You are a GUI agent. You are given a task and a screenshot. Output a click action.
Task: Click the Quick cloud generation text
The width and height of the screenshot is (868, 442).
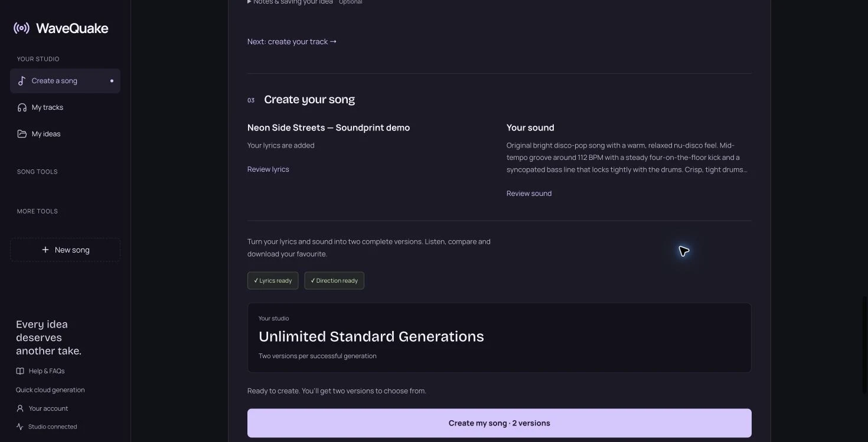click(x=50, y=390)
